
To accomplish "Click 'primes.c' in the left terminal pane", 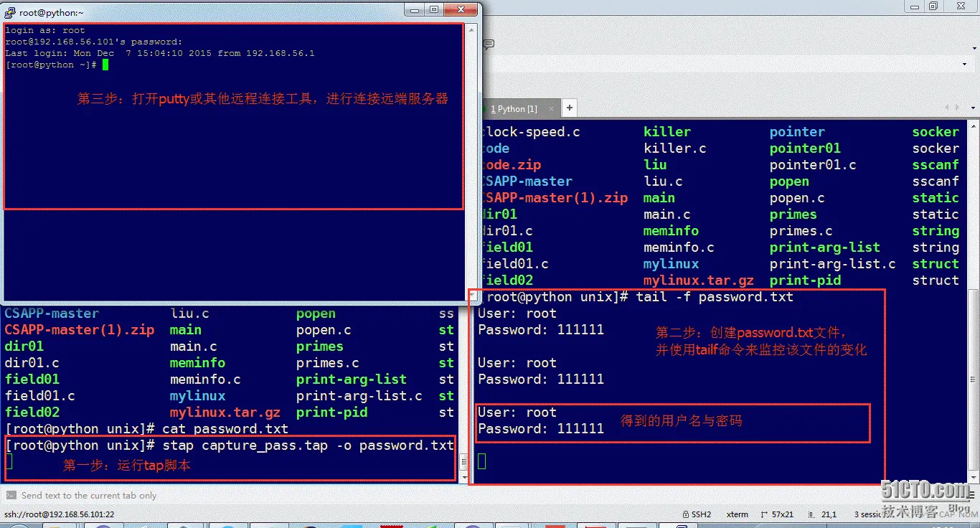I will (x=328, y=363).
